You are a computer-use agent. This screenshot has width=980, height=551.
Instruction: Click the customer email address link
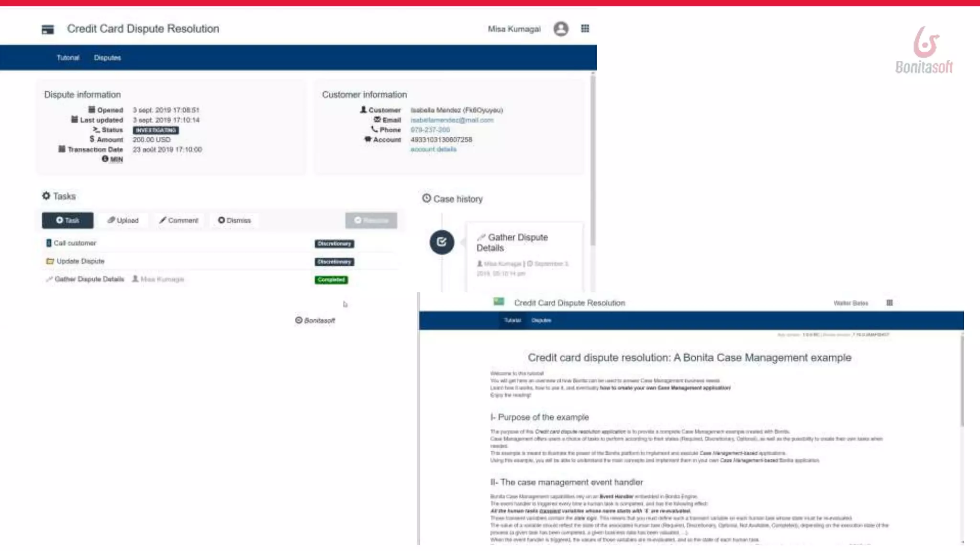pos(452,120)
